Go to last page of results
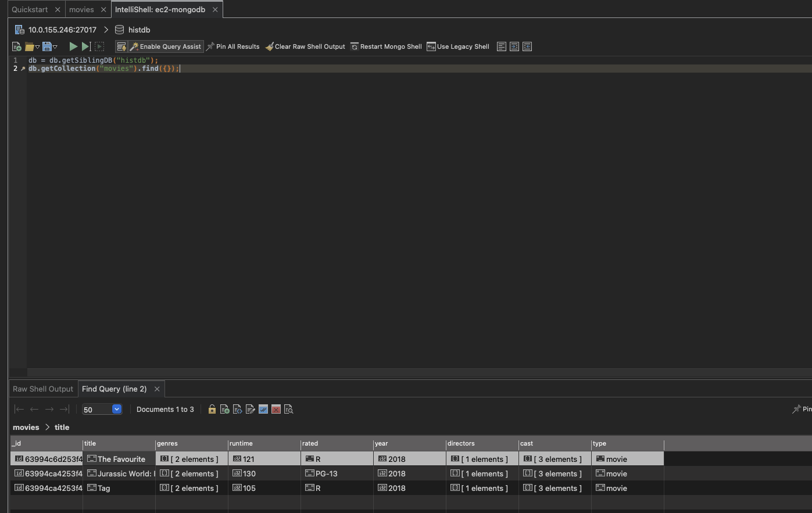The image size is (812, 513). pyautogui.click(x=65, y=410)
